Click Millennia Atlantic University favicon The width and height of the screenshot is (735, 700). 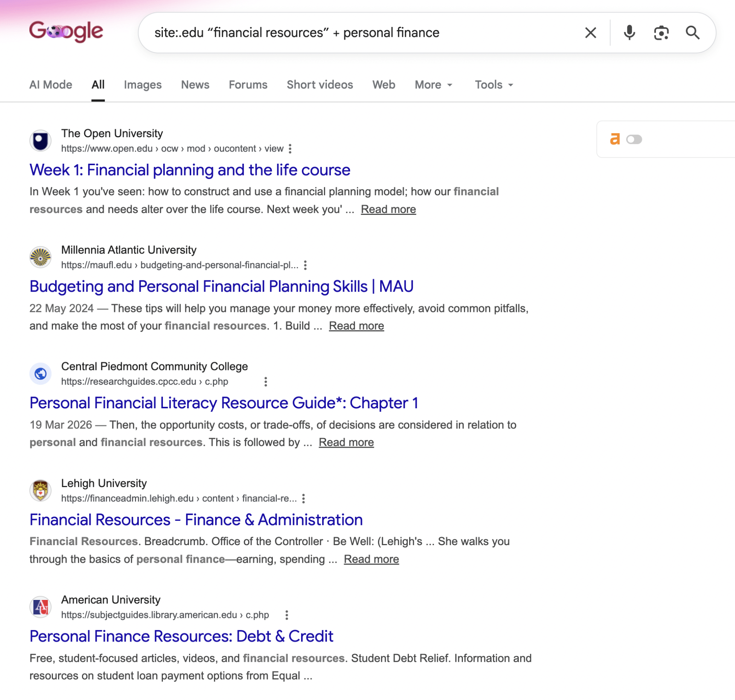coord(40,257)
